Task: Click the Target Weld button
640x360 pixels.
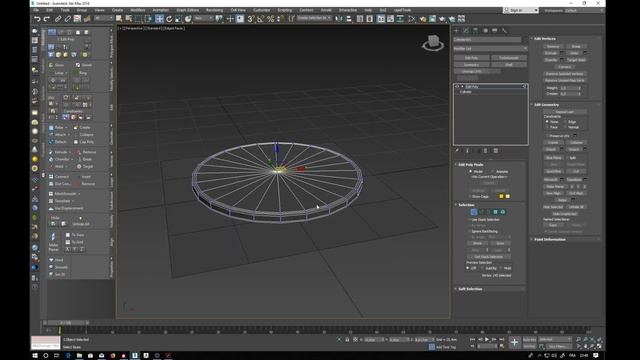Action: 576,60
